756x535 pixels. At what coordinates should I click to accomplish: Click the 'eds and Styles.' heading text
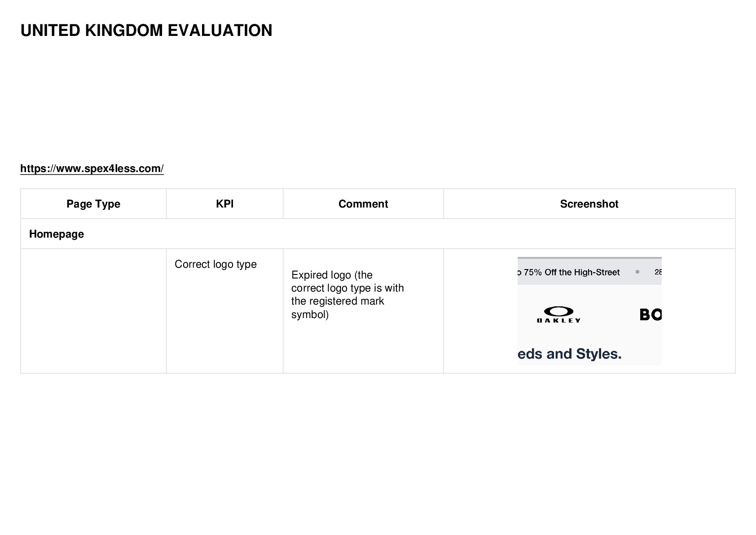pyautogui.click(x=570, y=354)
